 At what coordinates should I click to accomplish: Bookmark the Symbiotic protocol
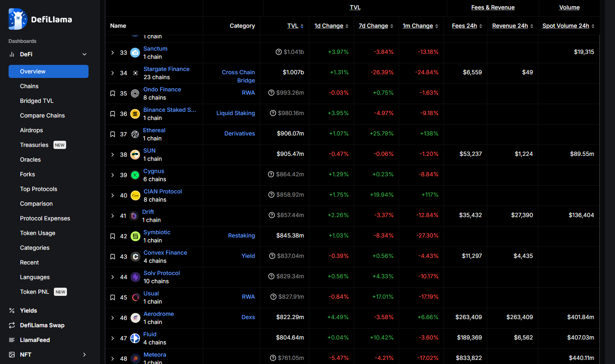pos(113,236)
